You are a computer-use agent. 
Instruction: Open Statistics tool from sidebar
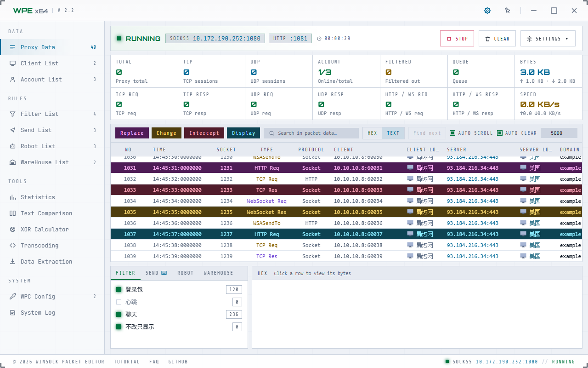(x=38, y=197)
